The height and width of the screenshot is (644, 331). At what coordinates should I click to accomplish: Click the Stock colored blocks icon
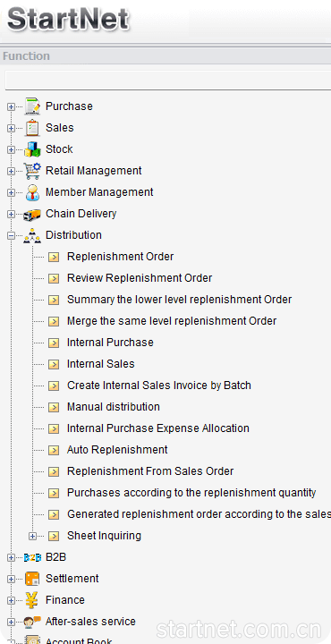click(32, 149)
